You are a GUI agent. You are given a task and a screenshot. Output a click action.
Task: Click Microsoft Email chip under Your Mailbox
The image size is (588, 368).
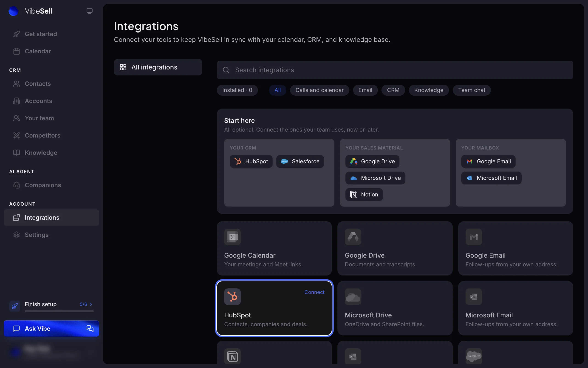click(x=491, y=178)
